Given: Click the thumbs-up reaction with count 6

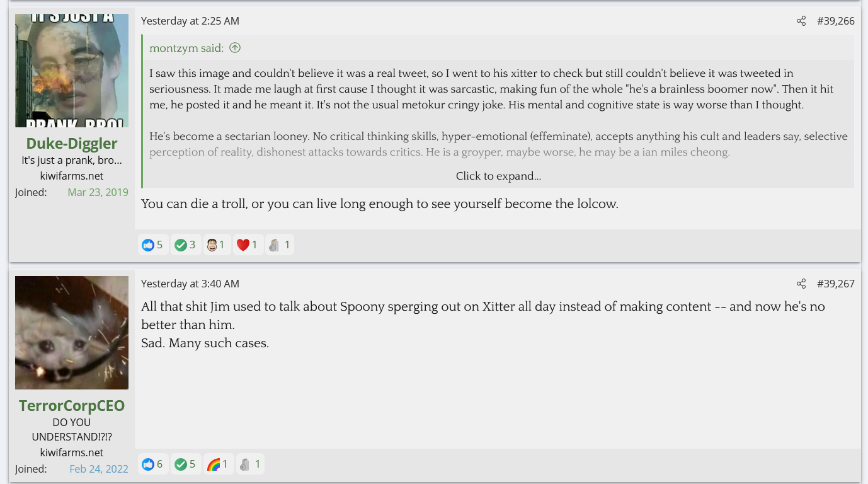Looking at the screenshot, I should coord(153,464).
